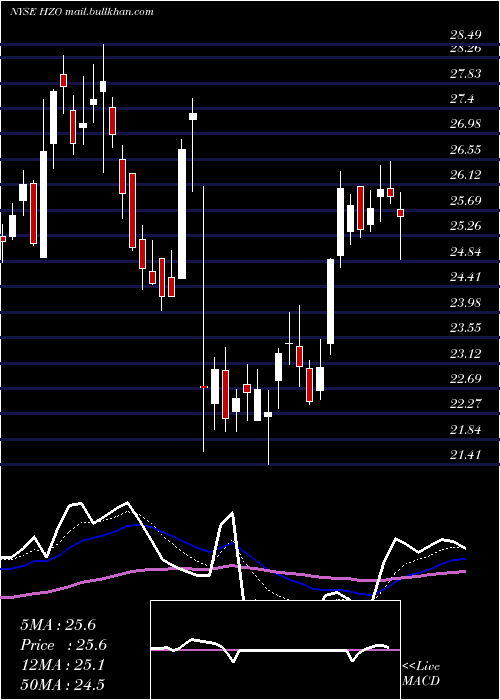The width and height of the screenshot is (500, 700).
Task: Click the 21.84 price axis label
Action: (466, 430)
